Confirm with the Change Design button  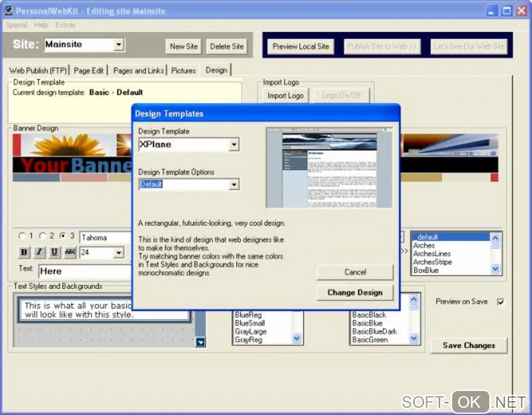[355, 292]
